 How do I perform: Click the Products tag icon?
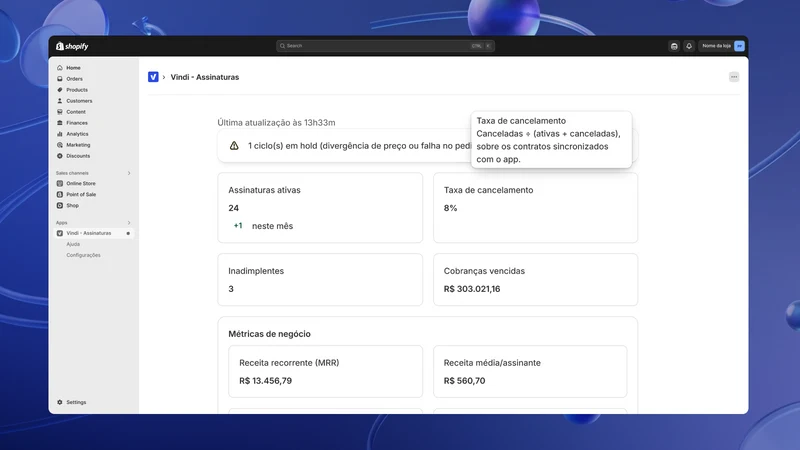coord(60,90)
